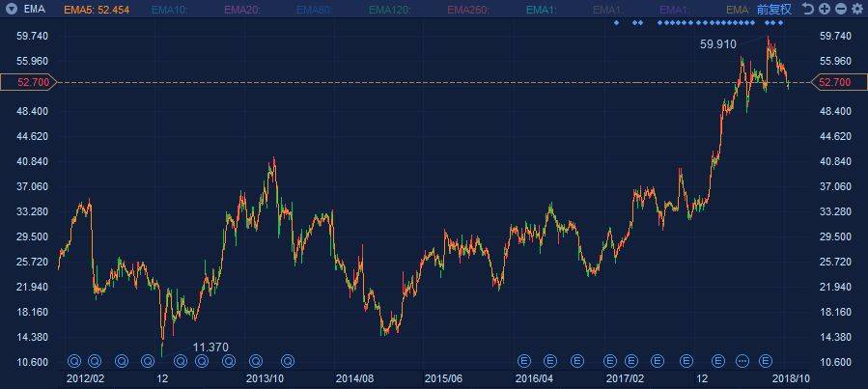Image resolution: width=868 pixels, height=389 pixels.
Task: Zoom out with the minus icon
Action: click(840, 9)
